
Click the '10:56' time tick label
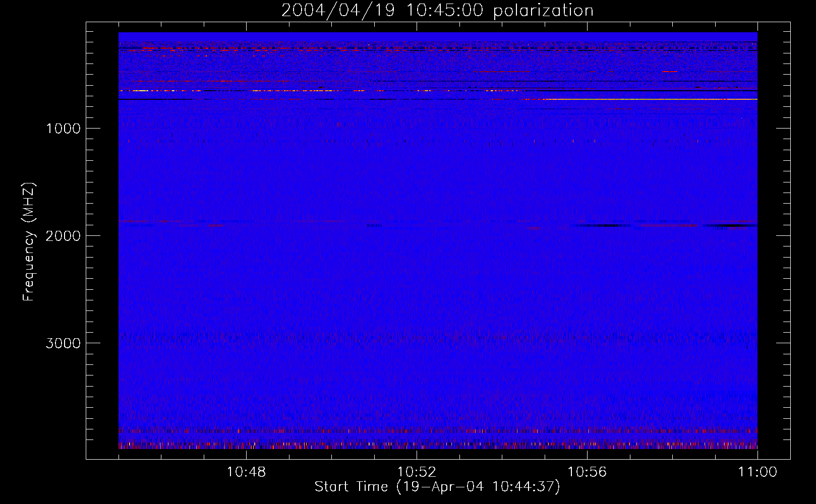(x=587, y=472)
